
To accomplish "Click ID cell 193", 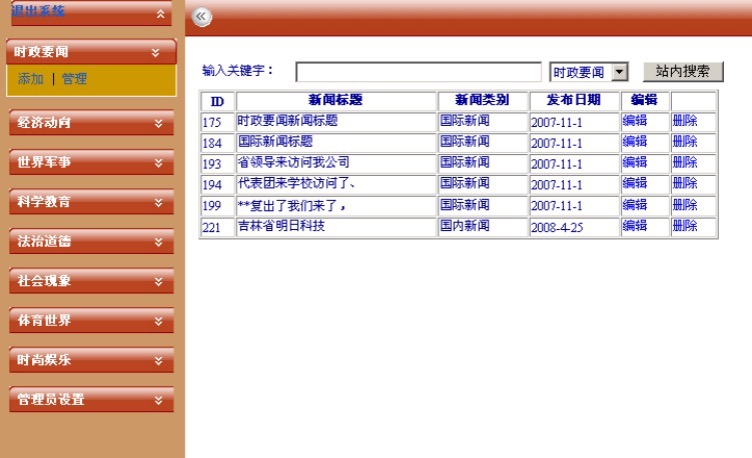I will click(x=212, y=164).
